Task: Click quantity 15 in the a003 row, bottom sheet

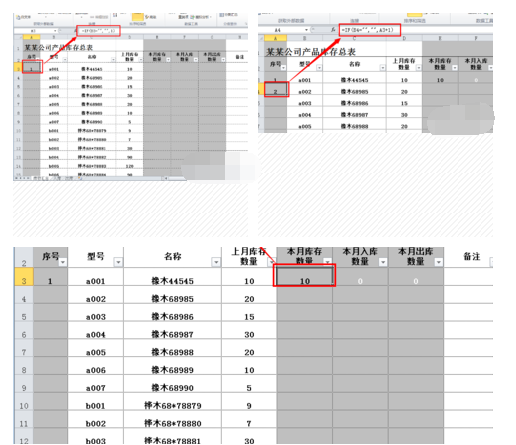Action: pos(249,312)
